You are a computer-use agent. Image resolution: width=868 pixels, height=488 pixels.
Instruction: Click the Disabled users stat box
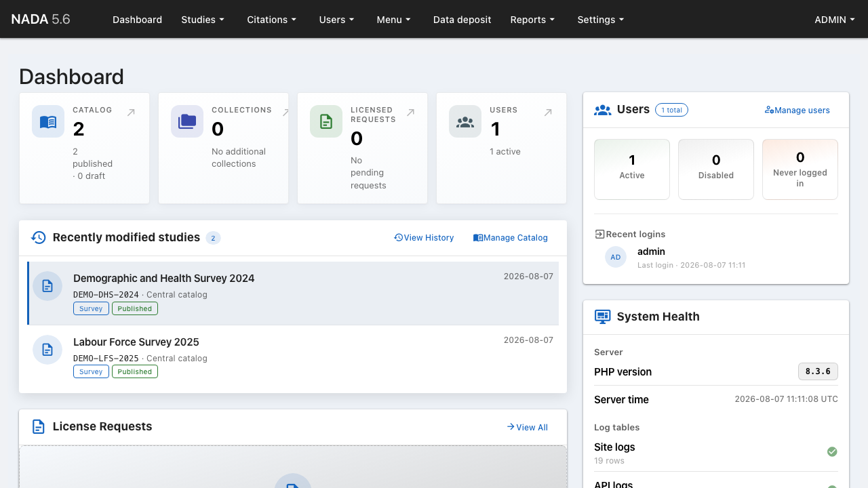[x=716, y=169]
